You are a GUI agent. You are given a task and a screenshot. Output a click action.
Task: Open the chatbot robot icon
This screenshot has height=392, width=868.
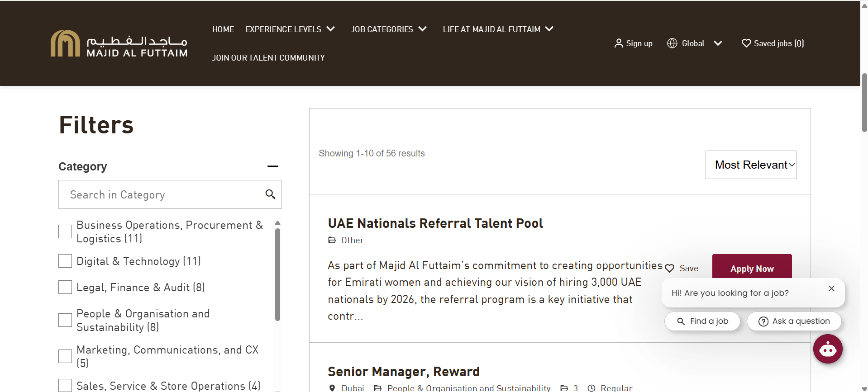tap(828, 349)
